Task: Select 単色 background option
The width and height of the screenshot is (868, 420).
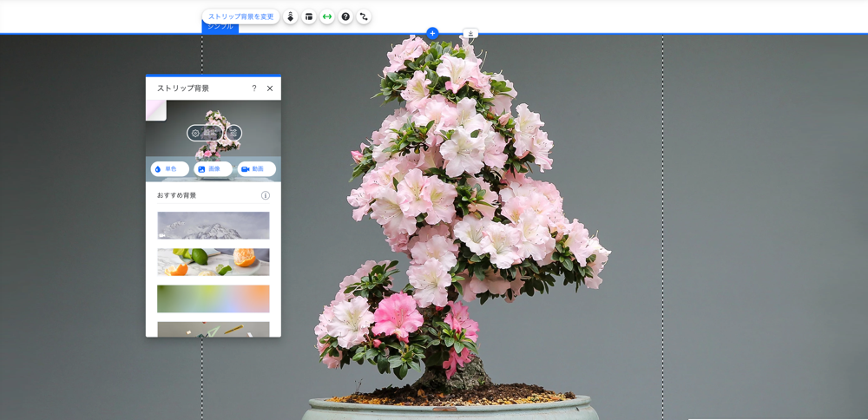Action: point(170,168)
